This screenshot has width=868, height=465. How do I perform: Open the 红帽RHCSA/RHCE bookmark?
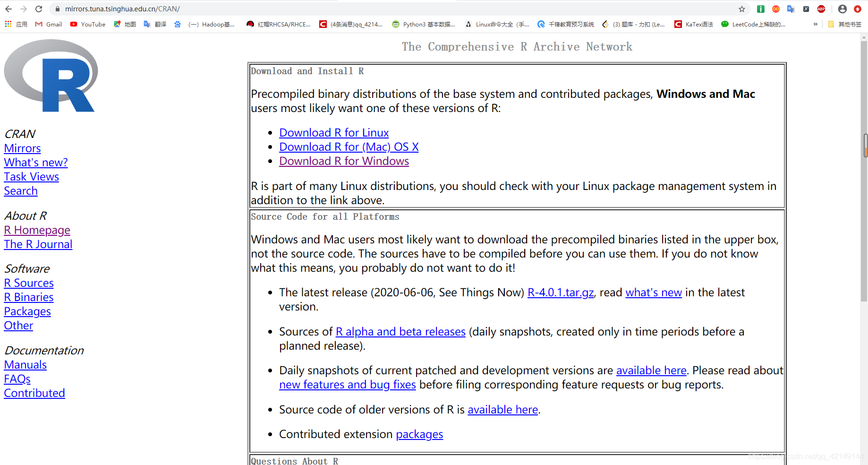(x=279, y=24)
